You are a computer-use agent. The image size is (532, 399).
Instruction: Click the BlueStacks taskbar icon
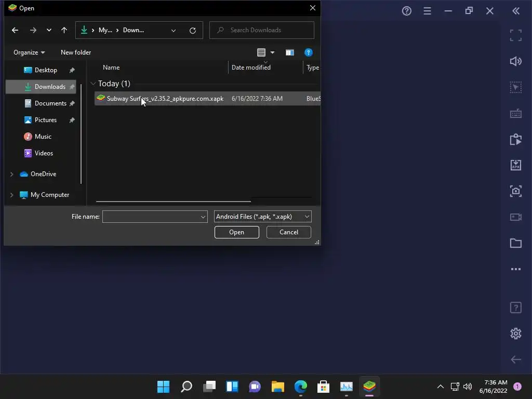click(369, 387)
